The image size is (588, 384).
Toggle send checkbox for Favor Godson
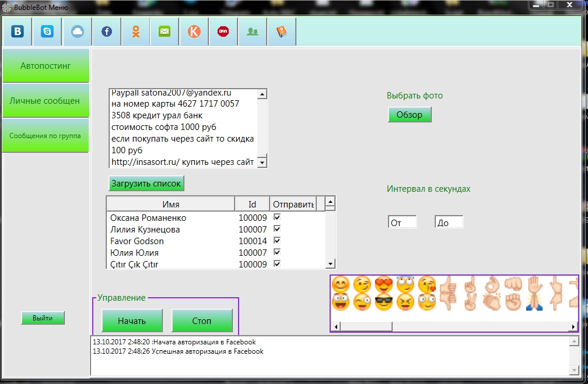(x=277, y=240)
